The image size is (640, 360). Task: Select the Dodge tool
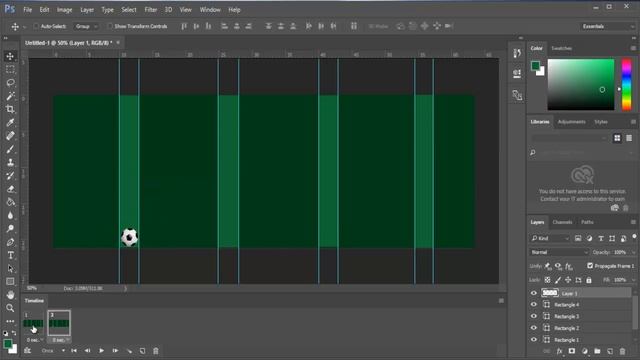10,229
